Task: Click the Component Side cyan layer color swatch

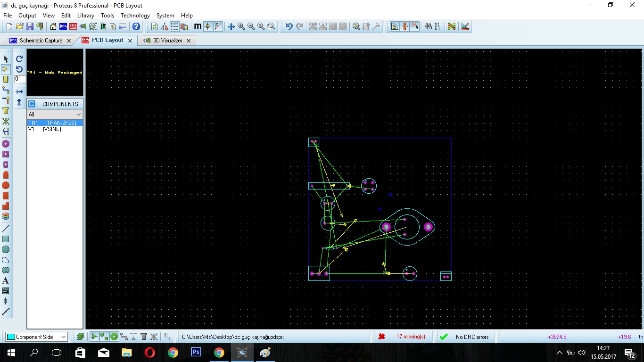Action: click(11, 337)
